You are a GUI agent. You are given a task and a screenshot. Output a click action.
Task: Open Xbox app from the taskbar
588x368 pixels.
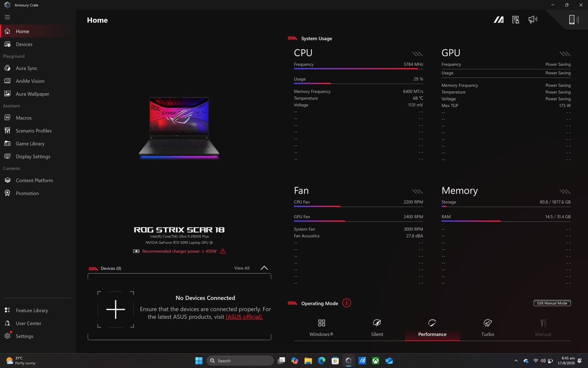click(x=376, y=361)
